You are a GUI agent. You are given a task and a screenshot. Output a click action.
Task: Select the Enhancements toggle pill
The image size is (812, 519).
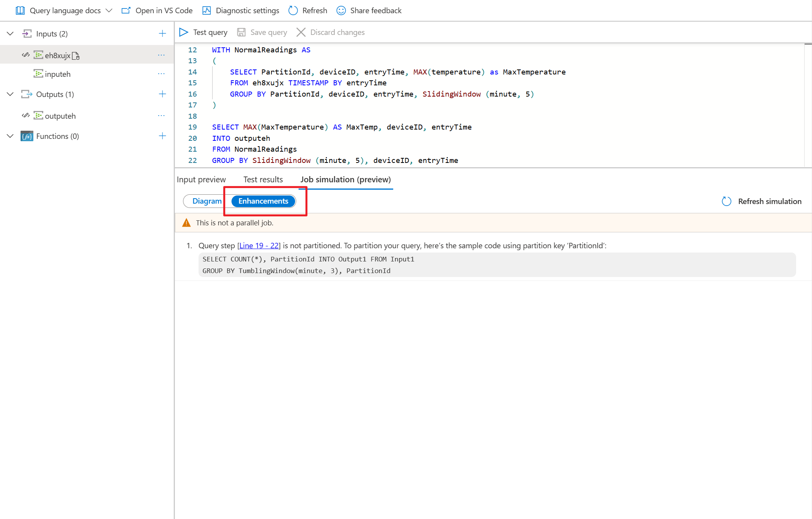(x=263, y=201)
